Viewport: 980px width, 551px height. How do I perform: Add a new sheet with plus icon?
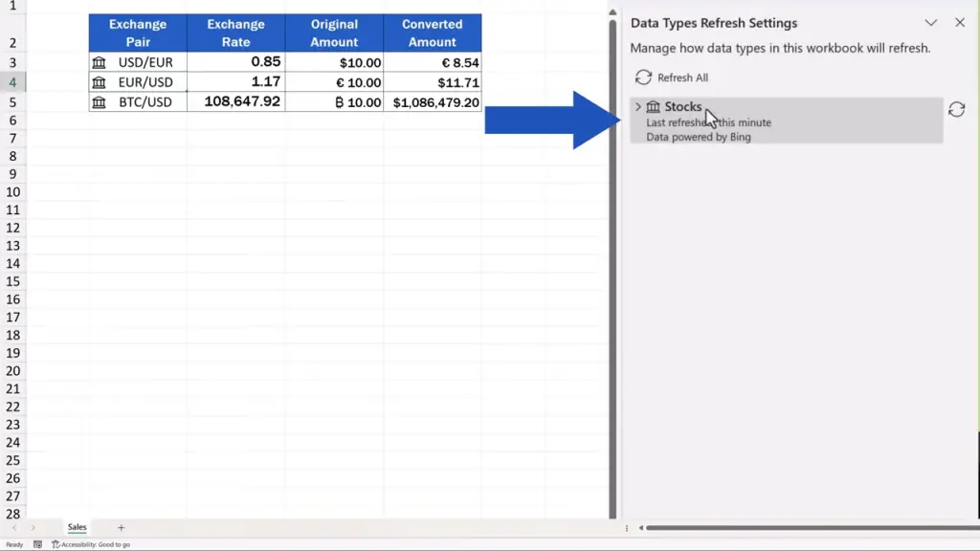[x=121, y=527]
